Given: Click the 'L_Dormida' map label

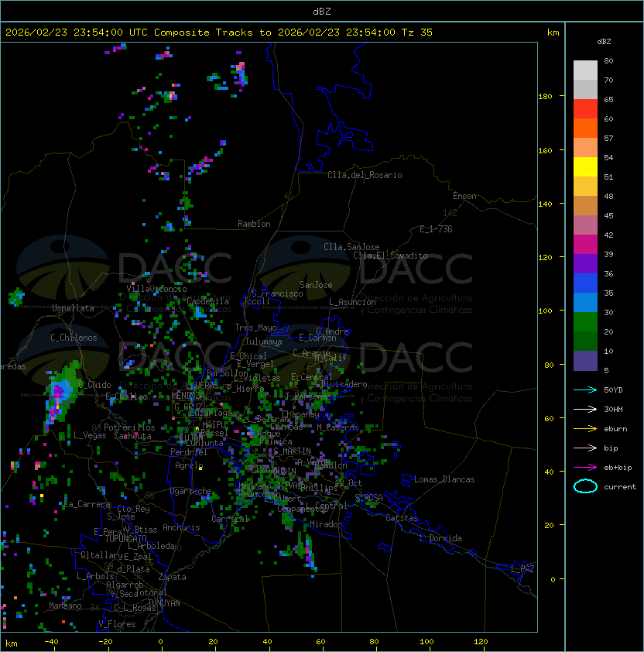Looking at the screenshot, I should coord(440,538).
